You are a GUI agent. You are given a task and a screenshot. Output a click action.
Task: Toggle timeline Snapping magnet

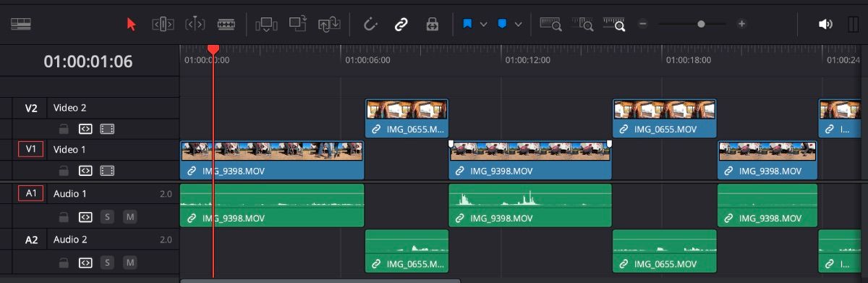coord(370,24)
